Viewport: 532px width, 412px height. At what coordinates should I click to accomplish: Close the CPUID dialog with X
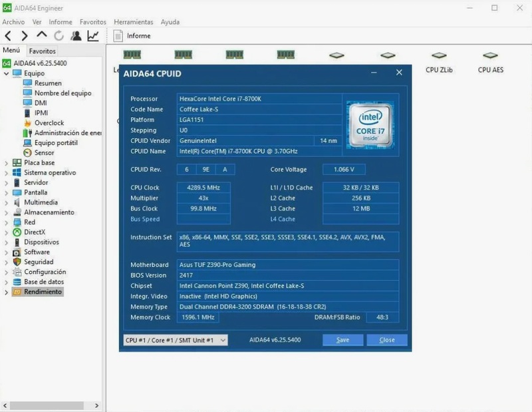pos(399,73)
